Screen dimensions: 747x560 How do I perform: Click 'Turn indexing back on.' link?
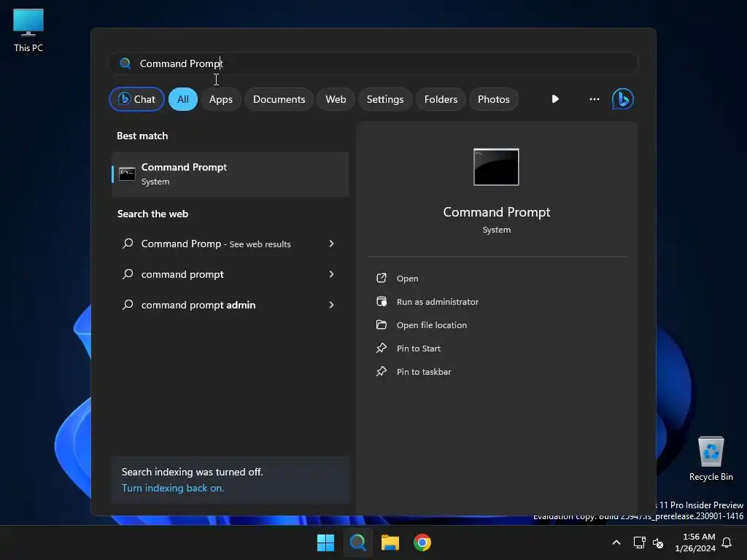tap(172, 488)
